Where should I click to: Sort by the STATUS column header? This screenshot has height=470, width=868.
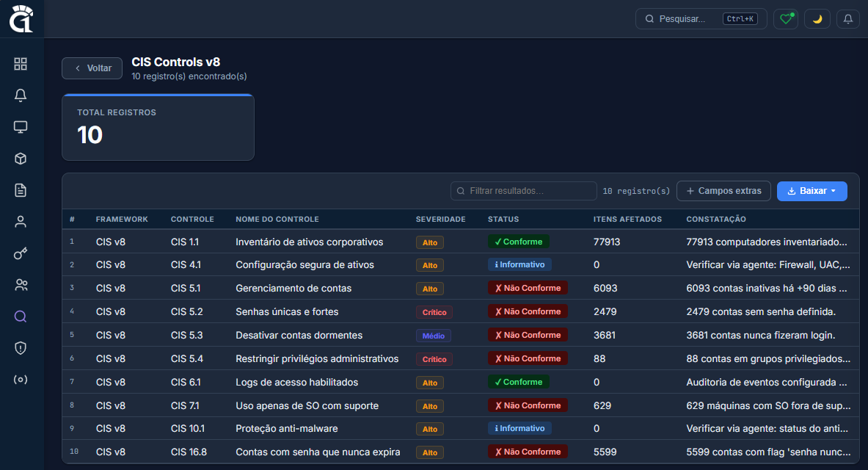(x=503, y=219)
